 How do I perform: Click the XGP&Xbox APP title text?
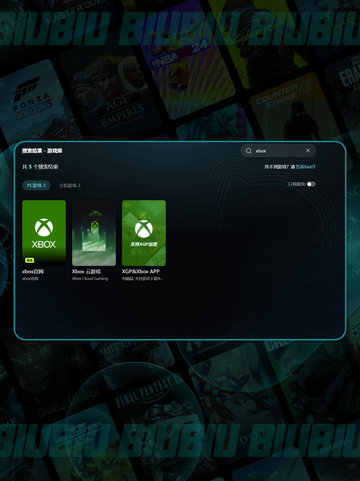(x=141, y=272)
